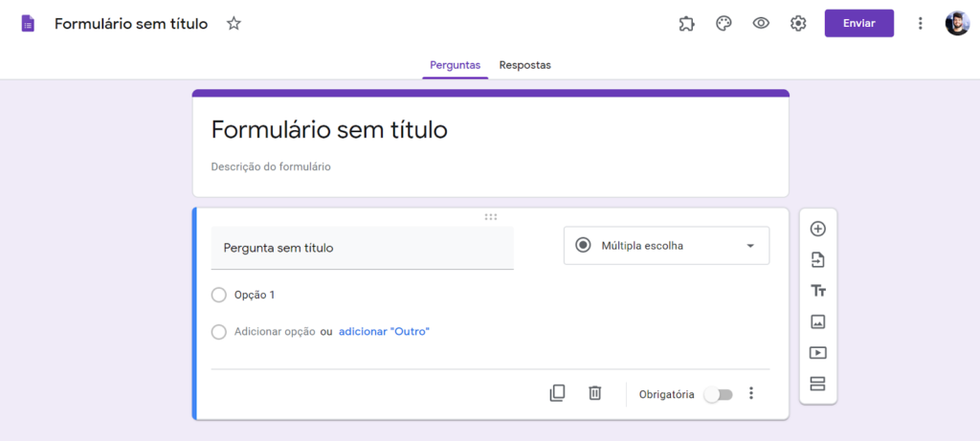Viewport: 980px width, 441px height.
Task: Open the Múltipla escolha question type dropdown
Action: 666,246
